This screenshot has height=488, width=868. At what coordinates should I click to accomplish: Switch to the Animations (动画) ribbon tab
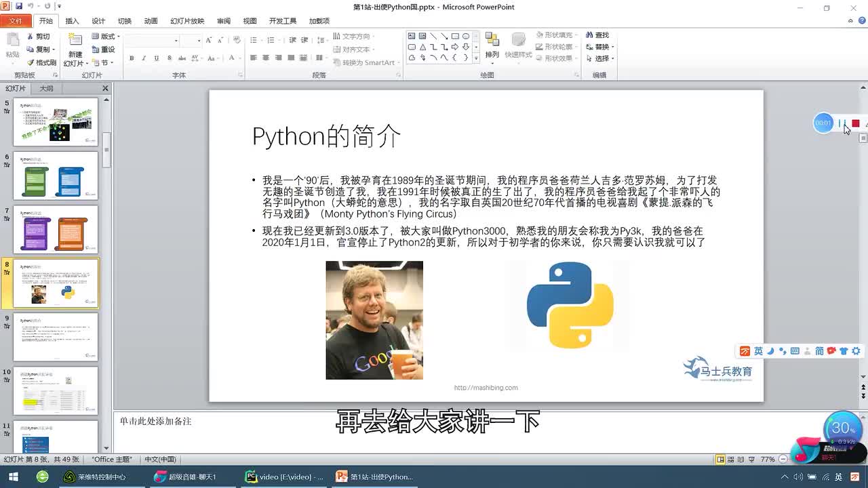[151, 21]
